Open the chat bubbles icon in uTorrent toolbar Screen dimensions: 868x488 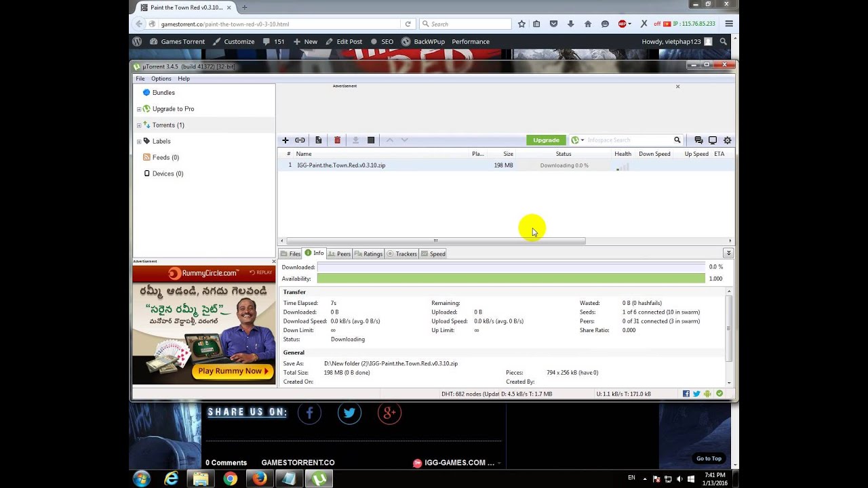click(x=698, y=140)
